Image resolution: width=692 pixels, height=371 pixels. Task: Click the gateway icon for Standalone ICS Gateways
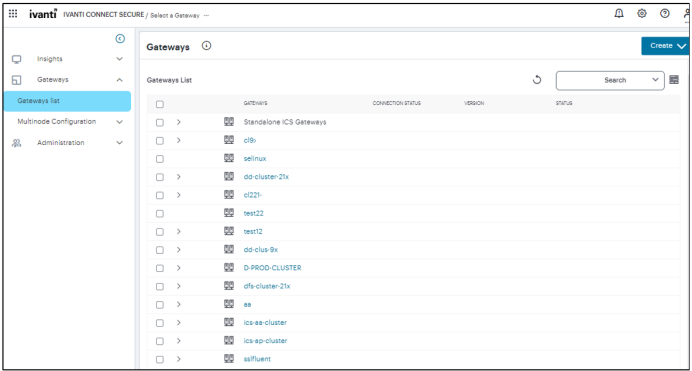pos(229,122)
